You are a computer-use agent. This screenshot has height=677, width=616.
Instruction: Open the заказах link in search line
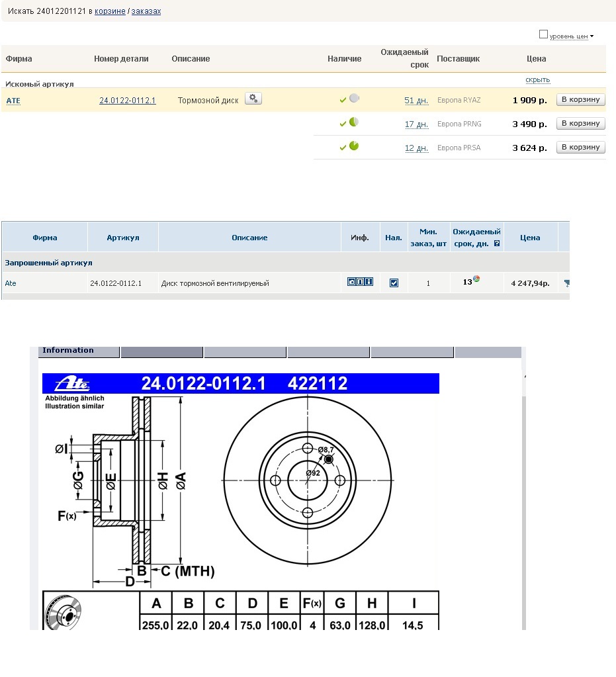(x=146, y=11)
